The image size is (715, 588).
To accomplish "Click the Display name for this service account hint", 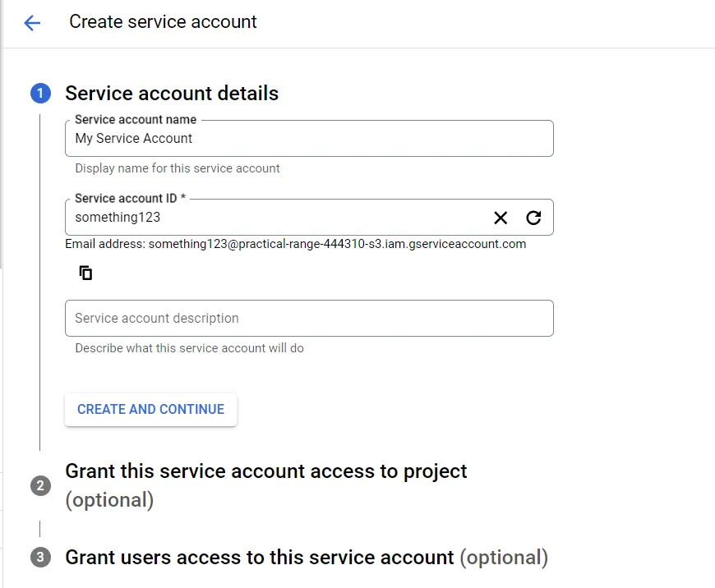I will [x=178, y=168].
